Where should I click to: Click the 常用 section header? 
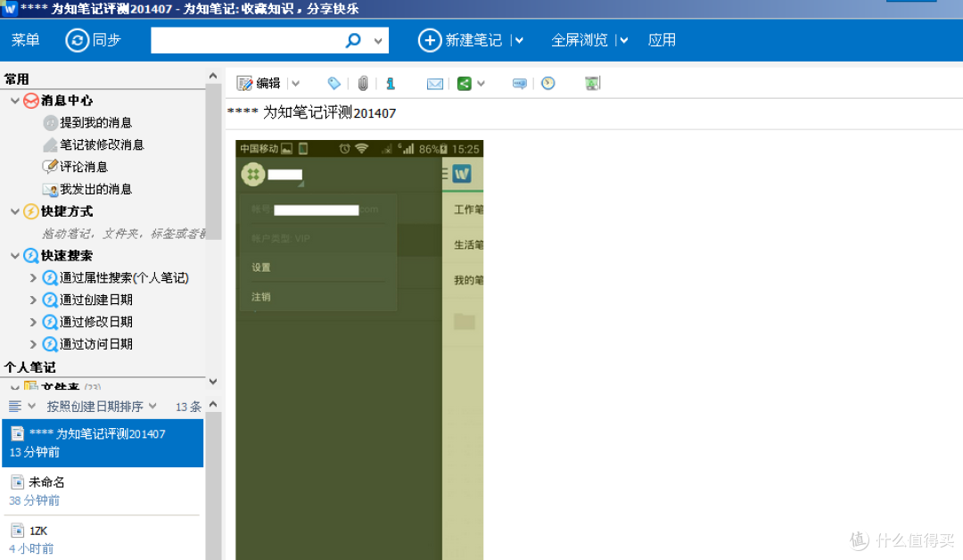(17, 79)
